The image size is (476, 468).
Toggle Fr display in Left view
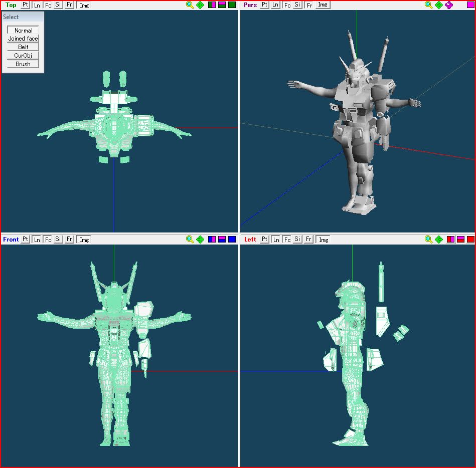pyautogui.click(x=308, y=240)
